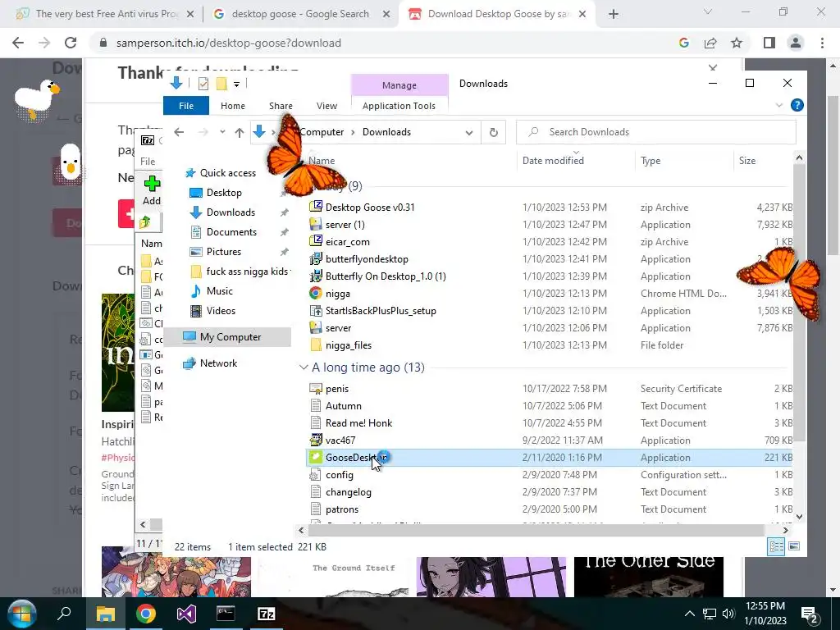Select the vac467 application icon
The image size is (840, 630).
[x=316, y=441]
